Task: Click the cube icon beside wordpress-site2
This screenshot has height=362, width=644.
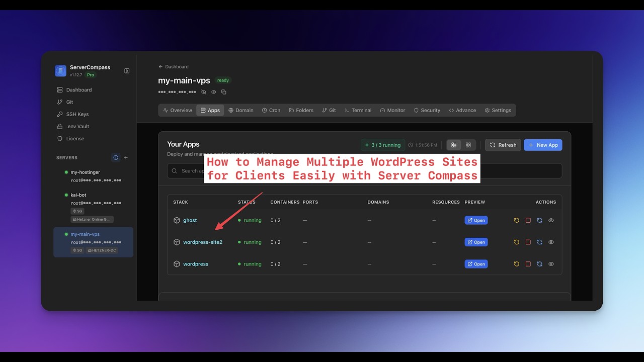Action: point(177,242)
